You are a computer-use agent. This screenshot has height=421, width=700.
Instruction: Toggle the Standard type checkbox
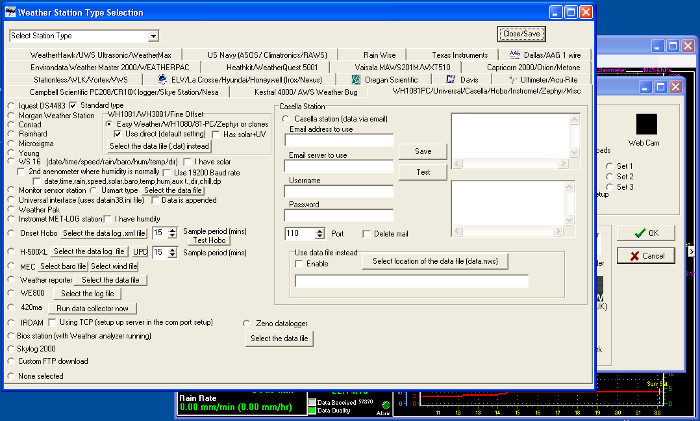click(73, 105)
